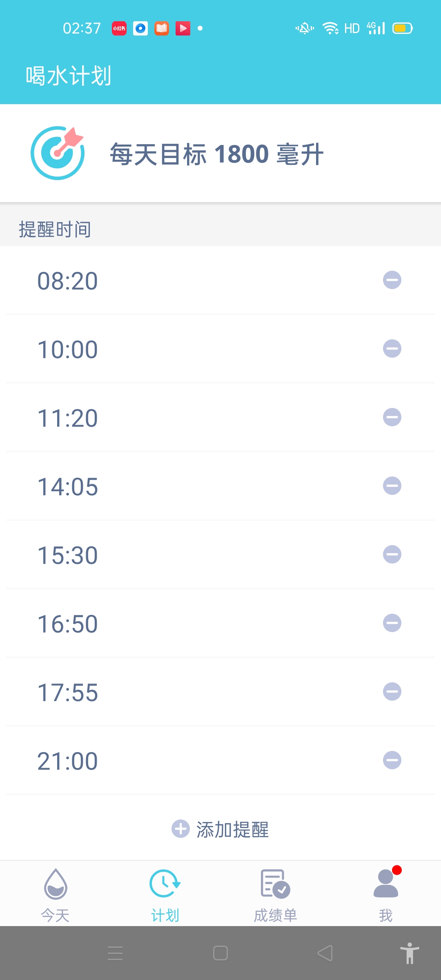Edit the 08:20 reminder time

click(67, 281)
